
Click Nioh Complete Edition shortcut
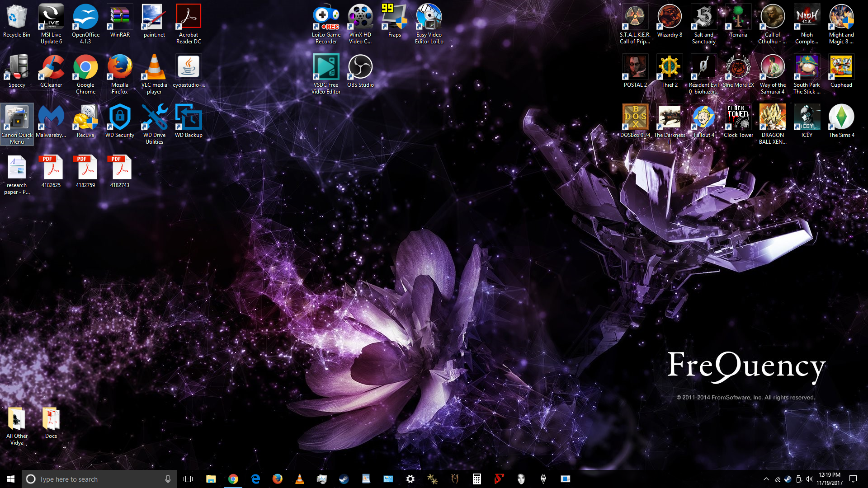[x=807, y=24]
